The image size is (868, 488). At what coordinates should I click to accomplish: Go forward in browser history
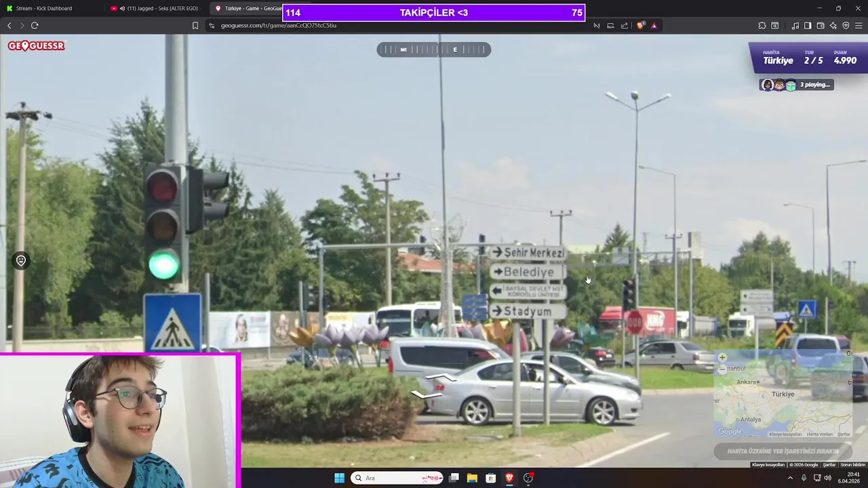coord(22,25)
